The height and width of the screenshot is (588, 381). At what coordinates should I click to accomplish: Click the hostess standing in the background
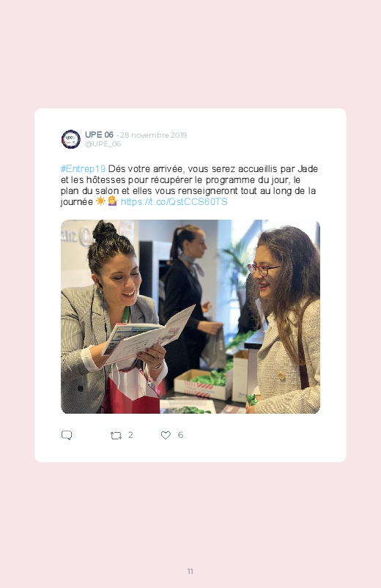tap(188, 300)
